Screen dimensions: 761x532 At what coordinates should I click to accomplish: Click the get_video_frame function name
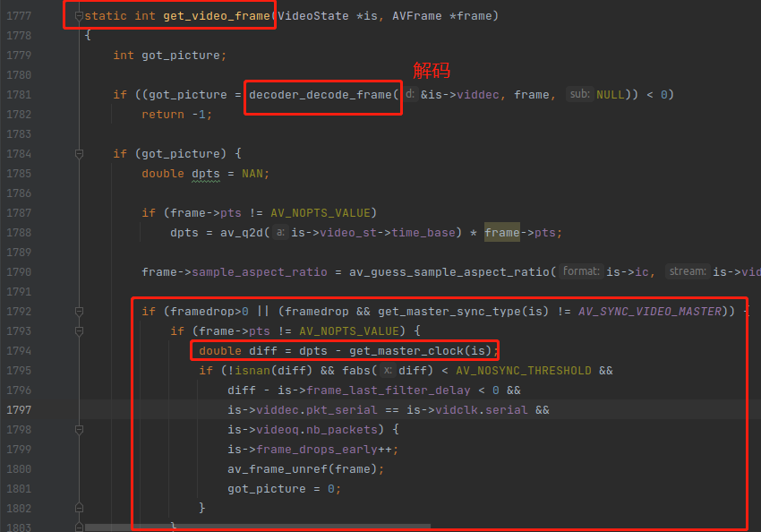tap(215, 16)
